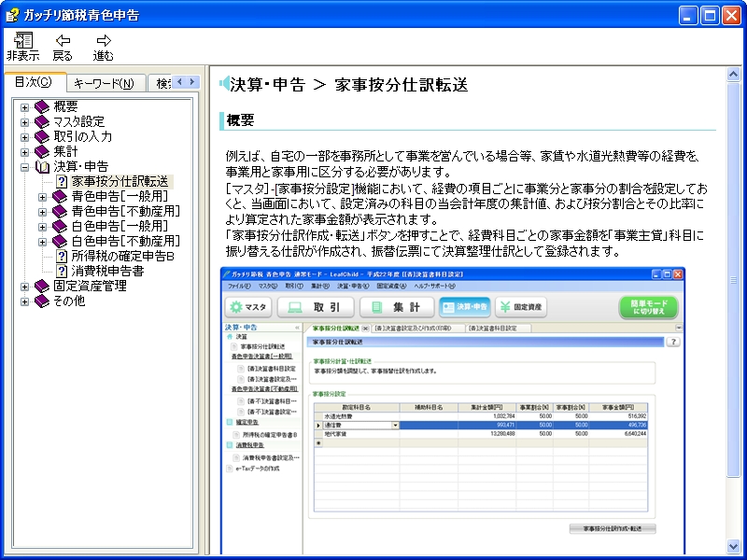Click the content pane vertical scrollbar thumb

[733, 279]
